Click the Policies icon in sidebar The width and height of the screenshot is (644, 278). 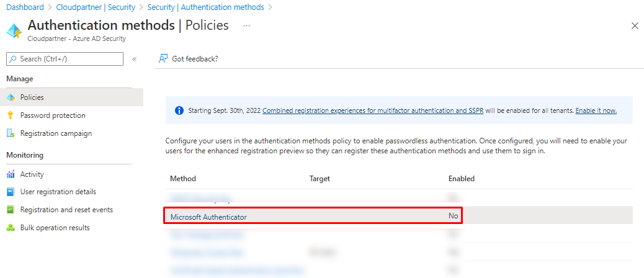(x=11, y=97)
